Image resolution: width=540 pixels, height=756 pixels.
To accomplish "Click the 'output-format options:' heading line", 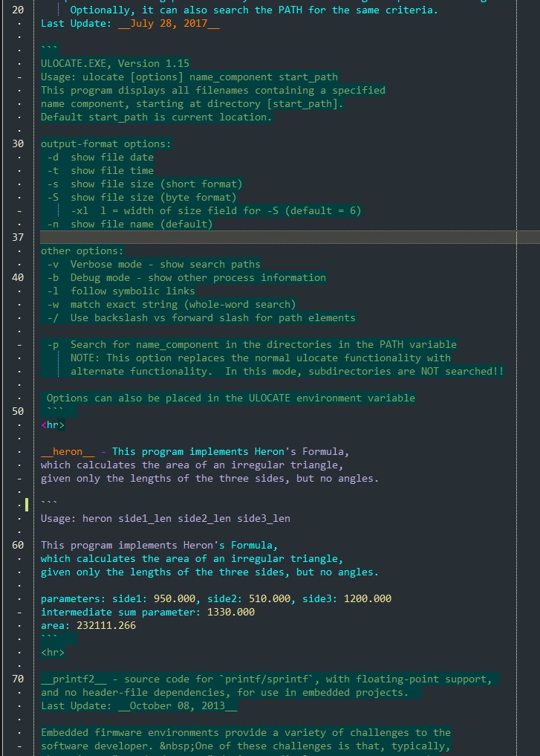I will coord(106,143).
